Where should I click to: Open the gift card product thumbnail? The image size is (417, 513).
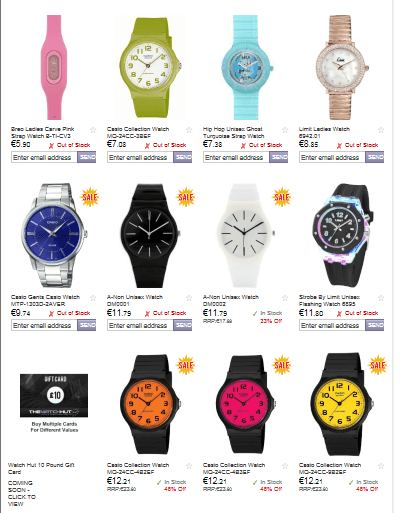[x=54, y=395]
